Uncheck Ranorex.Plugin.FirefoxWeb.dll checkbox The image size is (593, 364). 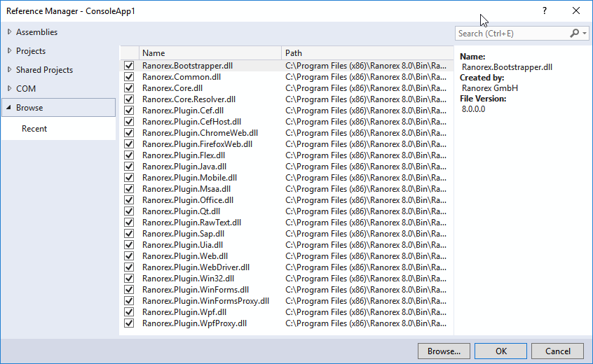click(129, 144)
